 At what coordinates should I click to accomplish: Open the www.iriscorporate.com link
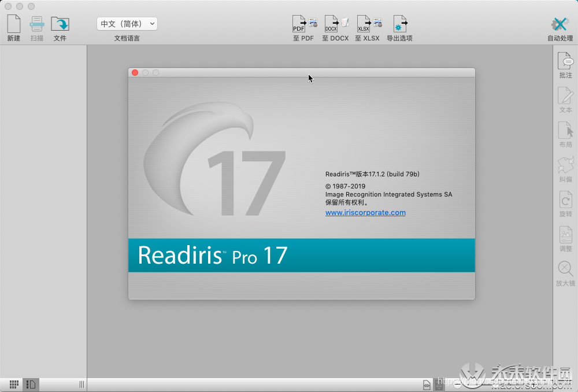coord(365,212)
